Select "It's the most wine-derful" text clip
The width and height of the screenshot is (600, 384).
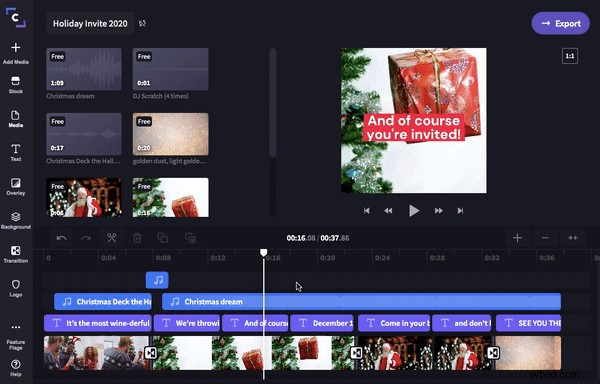(98, 323)
